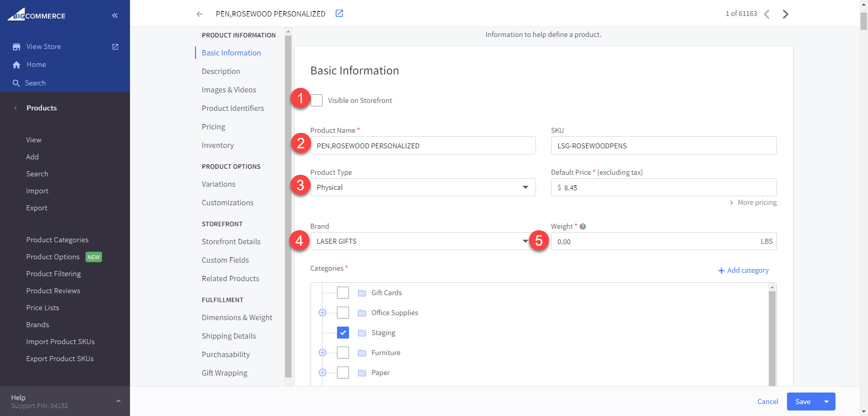Open product in storefront via external link icon
Screen dimensions: 868x416
pyautogui.click(x=339, y=13)
